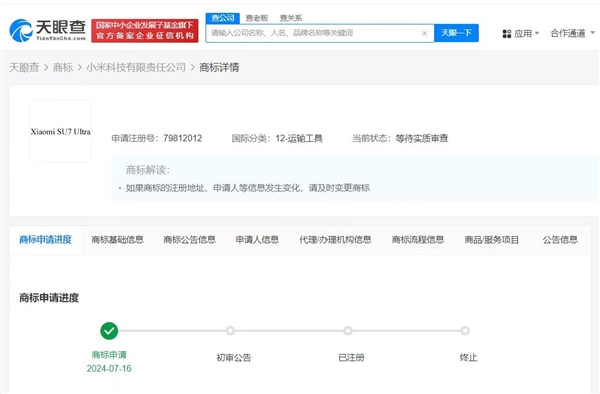This screenshot has height=394, width=600.
Task: Click the date 2024-07-16
Action: [x=109, y=369]
